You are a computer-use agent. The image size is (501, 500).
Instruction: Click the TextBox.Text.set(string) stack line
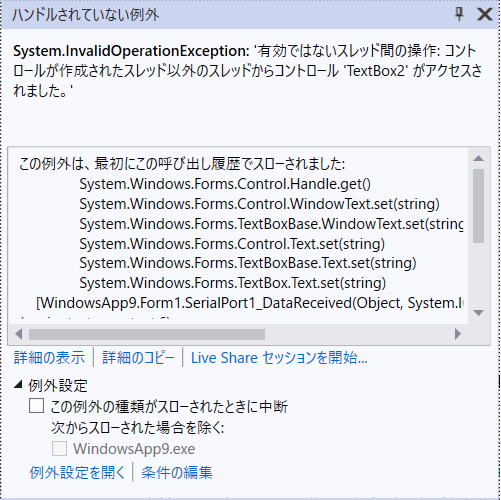233,283
